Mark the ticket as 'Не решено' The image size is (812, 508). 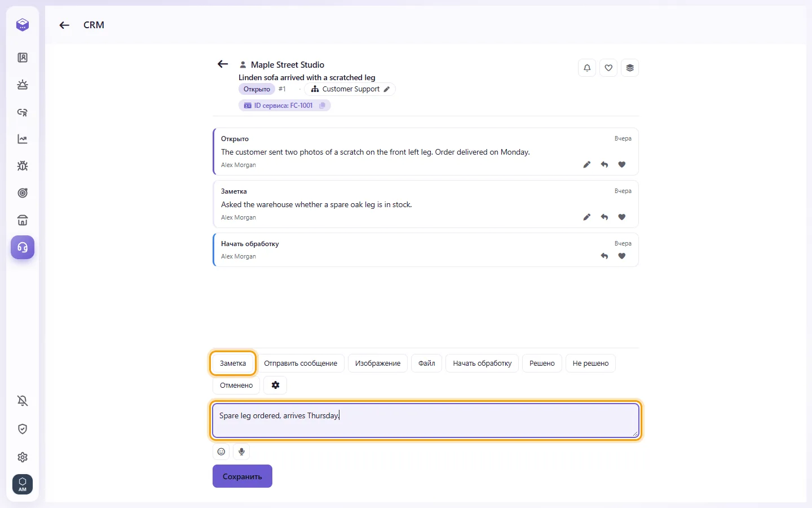pyautogui.click(x=590, y=364)
